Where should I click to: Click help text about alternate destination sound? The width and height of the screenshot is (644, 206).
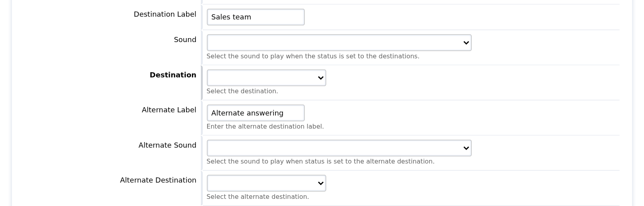320,162
